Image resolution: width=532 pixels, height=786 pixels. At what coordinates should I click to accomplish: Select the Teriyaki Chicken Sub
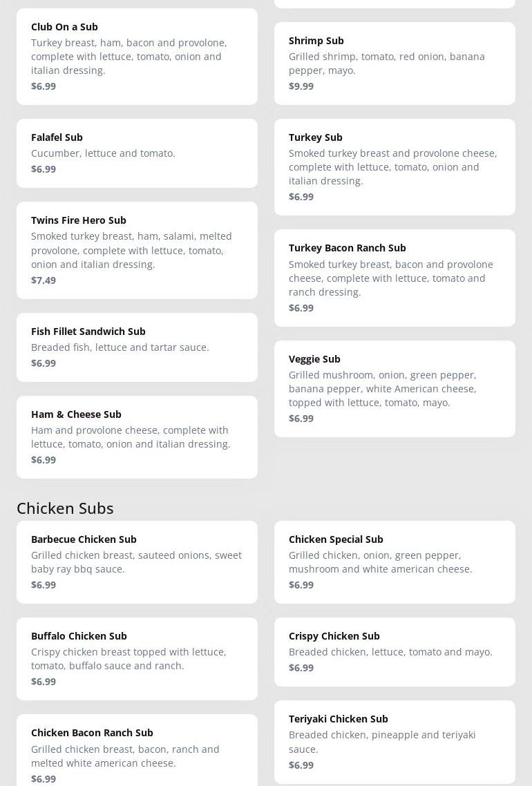pyautogui.click(x=395, y=741)
